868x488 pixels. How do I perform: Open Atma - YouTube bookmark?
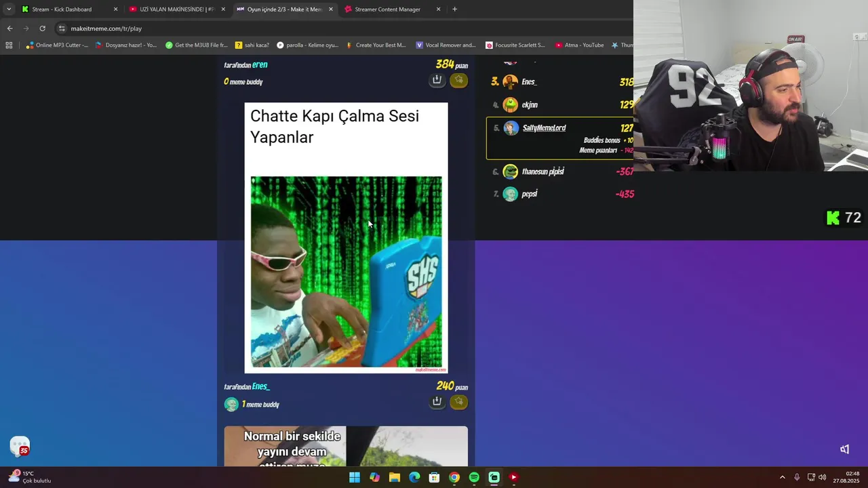[579, 45]
